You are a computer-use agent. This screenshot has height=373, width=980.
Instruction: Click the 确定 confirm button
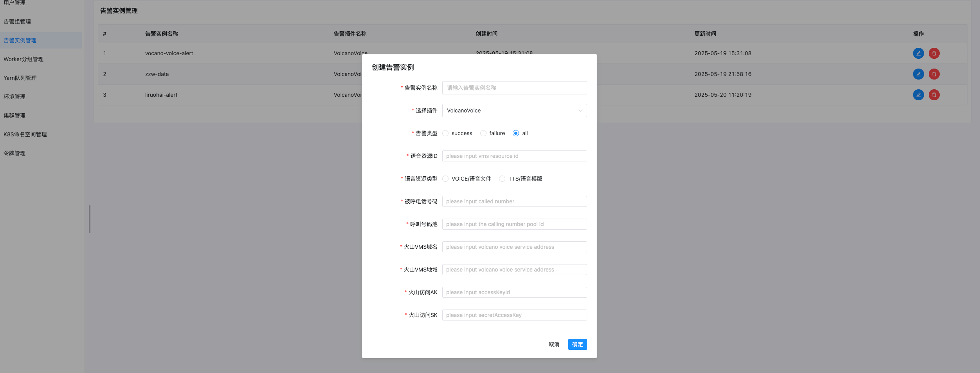click(577, 344)
